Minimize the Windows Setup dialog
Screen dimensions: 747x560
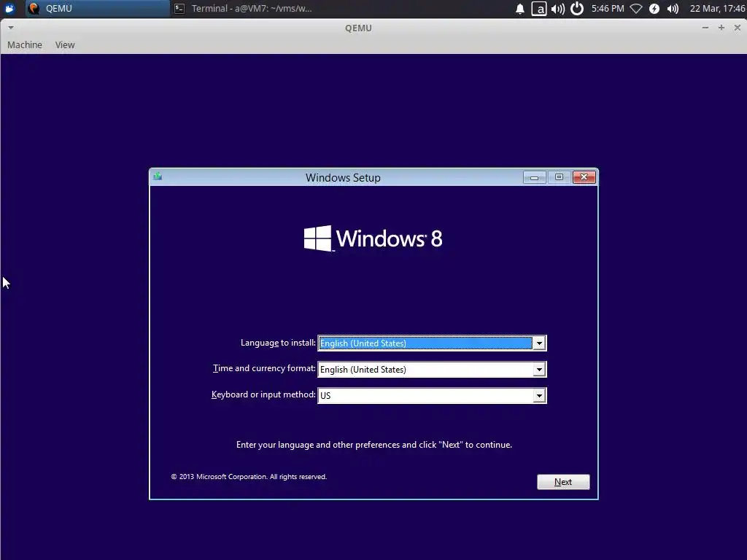coord(534,177)
